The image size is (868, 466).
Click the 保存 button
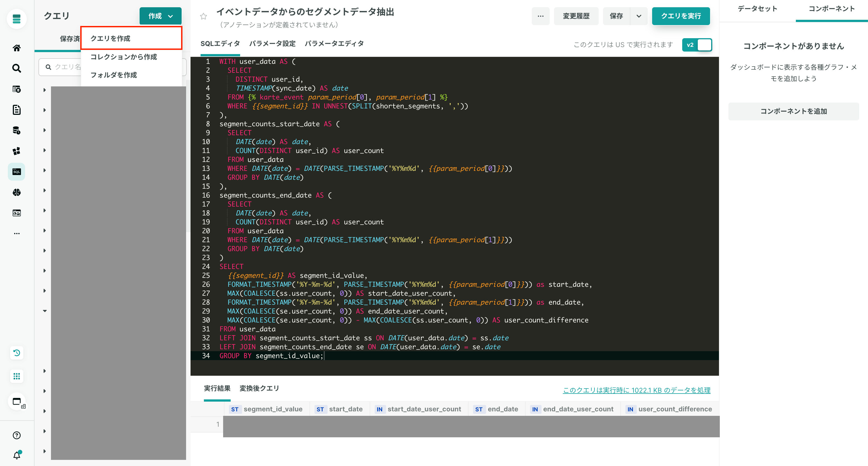pos(616,16)
